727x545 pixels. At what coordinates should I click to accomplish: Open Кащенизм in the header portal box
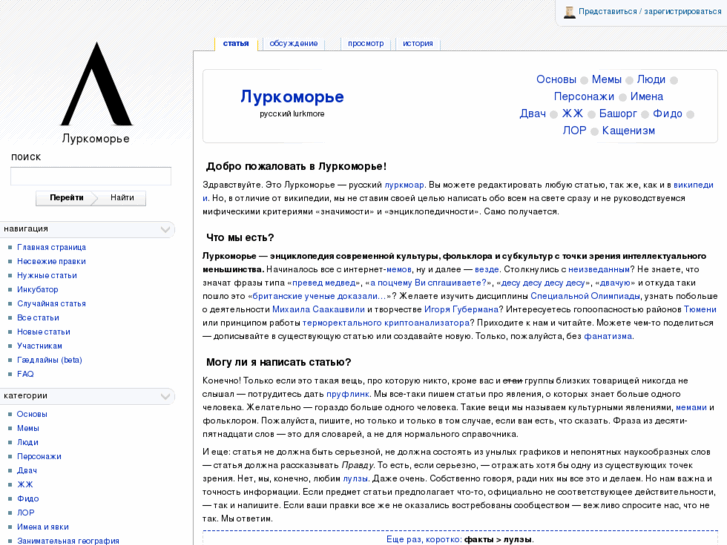[x=628, y=131]
